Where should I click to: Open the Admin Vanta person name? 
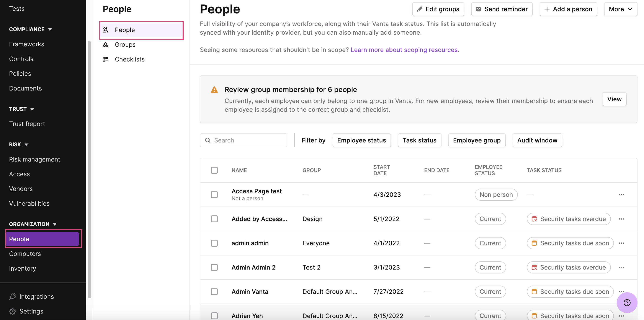coord(250,292)
